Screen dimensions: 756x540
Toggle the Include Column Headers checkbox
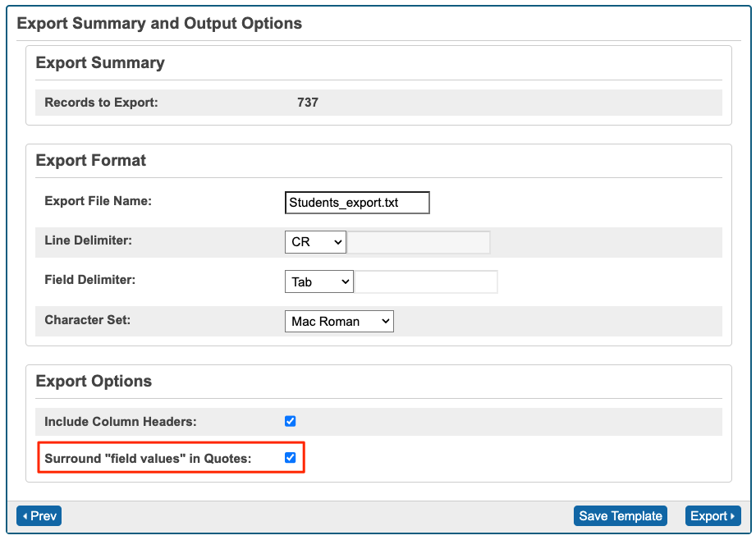tap(290, 421)
